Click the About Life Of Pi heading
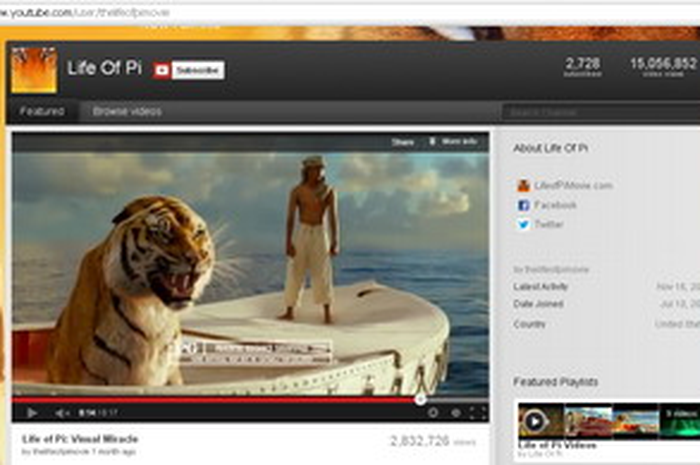Viewport: 700px width, 465px height. coord(550,148)
